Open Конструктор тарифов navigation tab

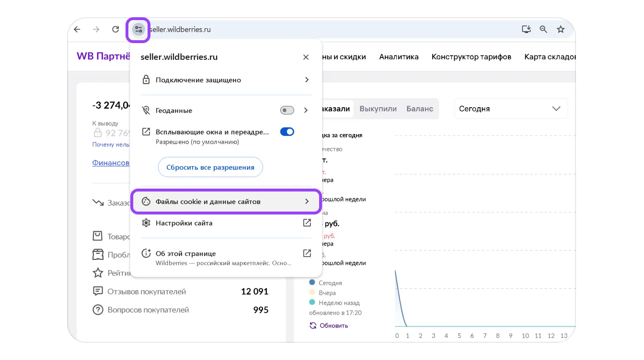tap(471, 56)
